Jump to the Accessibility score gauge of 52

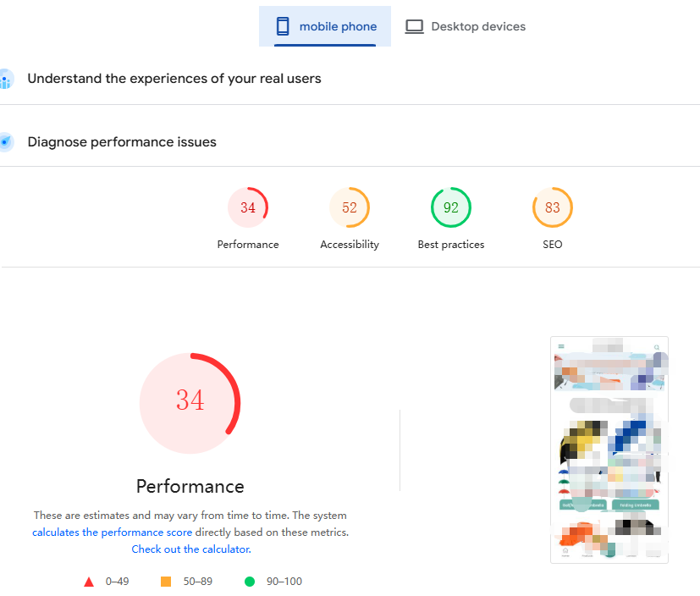pyautogui.click(x=350, y=208)
